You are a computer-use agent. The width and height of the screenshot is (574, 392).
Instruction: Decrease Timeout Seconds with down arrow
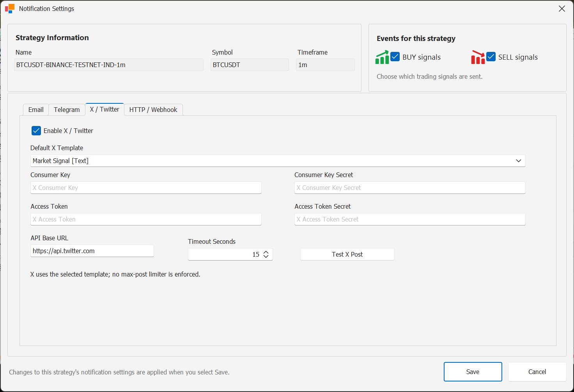pyautogui.click(x=266, y=257)
